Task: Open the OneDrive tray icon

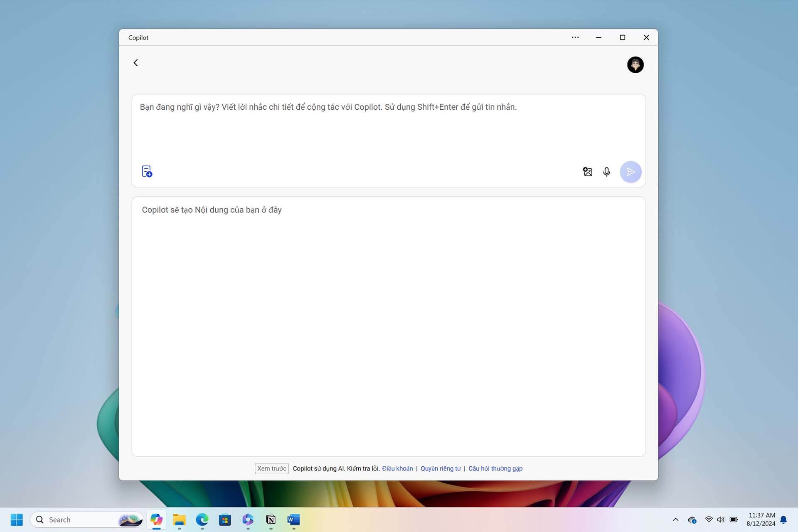Action: click(692, 520)
